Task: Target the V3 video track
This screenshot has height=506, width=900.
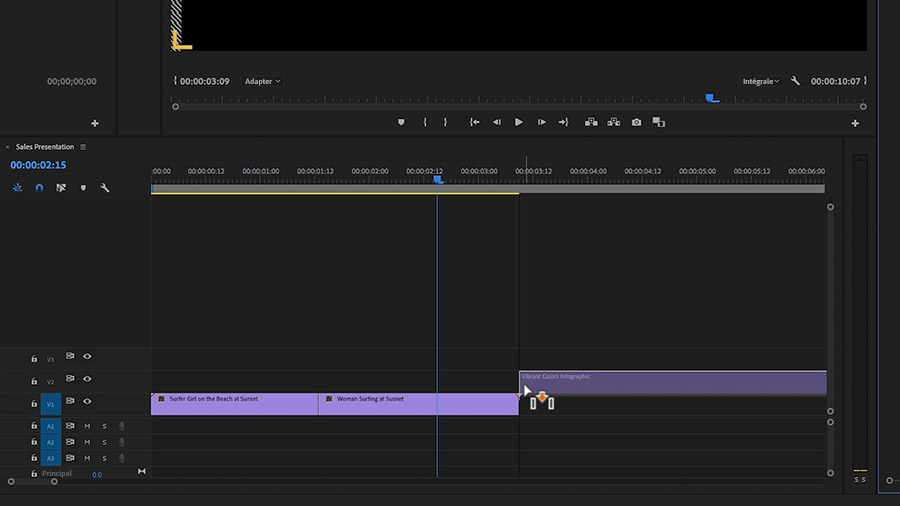Action: coord(51,360)
